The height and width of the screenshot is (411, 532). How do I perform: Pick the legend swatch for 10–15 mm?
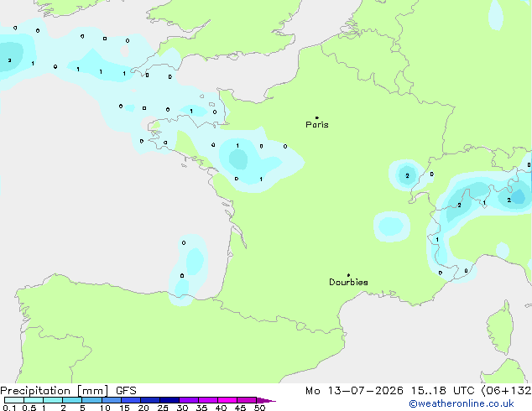pos(112,400)
